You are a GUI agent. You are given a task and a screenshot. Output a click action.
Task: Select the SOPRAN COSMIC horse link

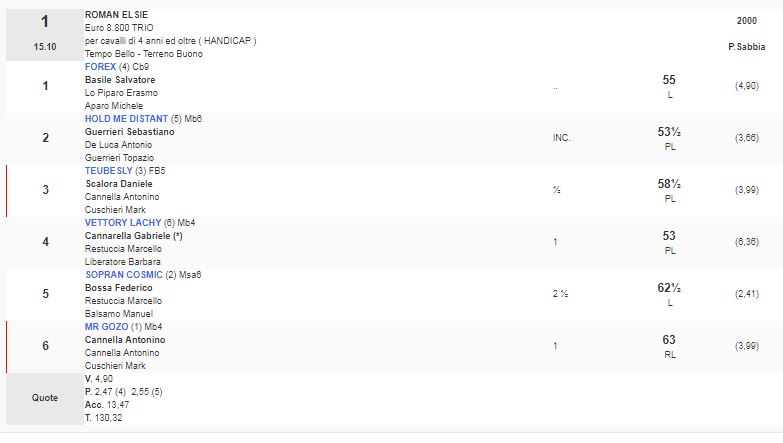pyautogui.click(x=124, y=274)
